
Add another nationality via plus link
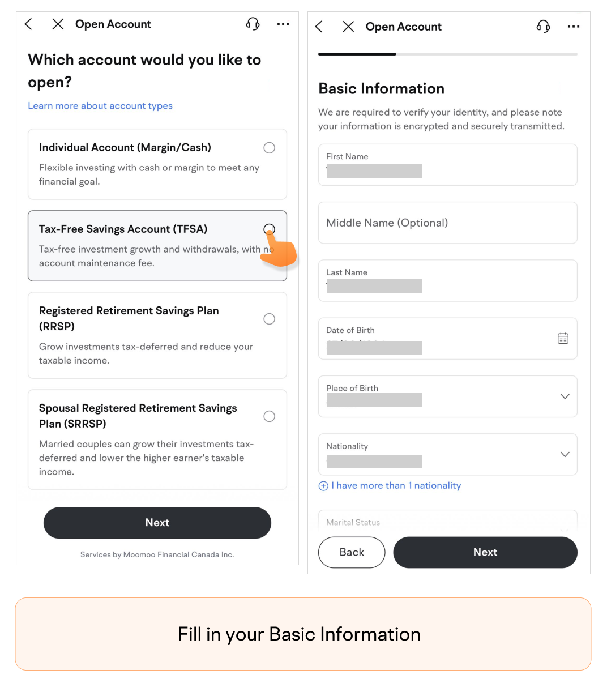(390, 485)
